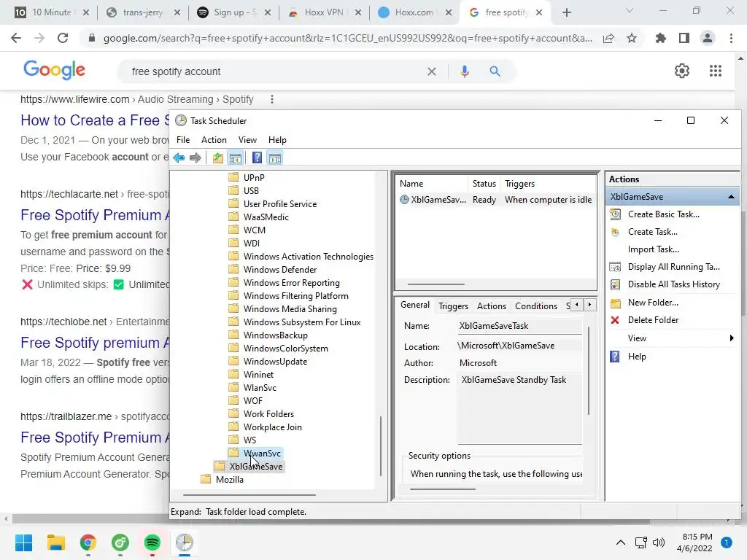This screenshot has height=560, width=747.
Task: Click the red Delete Folder X icon
Action: click(615, 320)
